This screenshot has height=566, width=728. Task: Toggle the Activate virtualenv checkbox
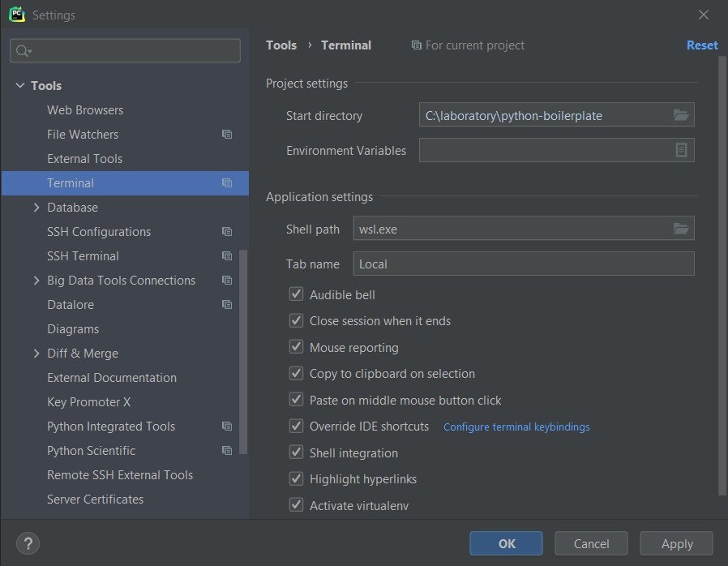pyautogui.click(x=296, y=505)
